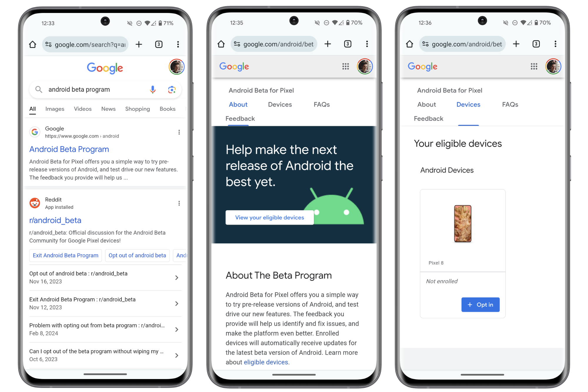Tap the Reddit alien app icon
Viewport: 588px width, 392px height.
tap(34, 202)
